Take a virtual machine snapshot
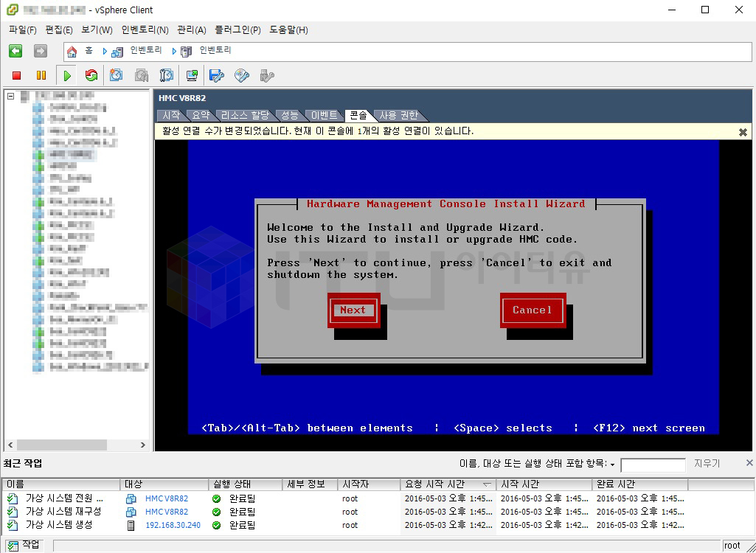Viewport: 756px width, 553px height. 117,75
